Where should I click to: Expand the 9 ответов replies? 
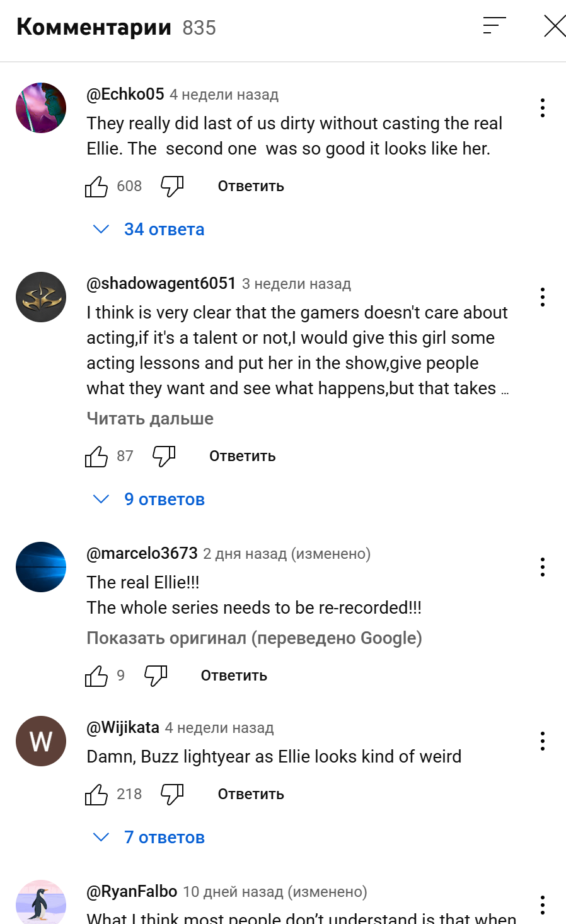coord(149,499)
